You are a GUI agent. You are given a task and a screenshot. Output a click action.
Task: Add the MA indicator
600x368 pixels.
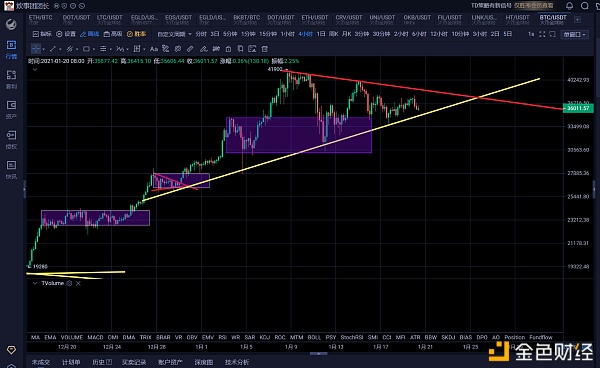point(35,337)
